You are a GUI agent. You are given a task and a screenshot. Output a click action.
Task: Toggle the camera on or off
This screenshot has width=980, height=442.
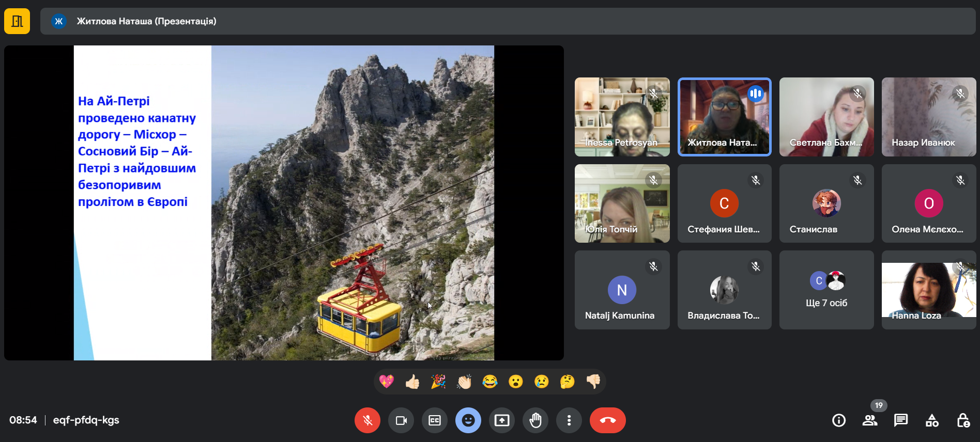tap(401, 420)
